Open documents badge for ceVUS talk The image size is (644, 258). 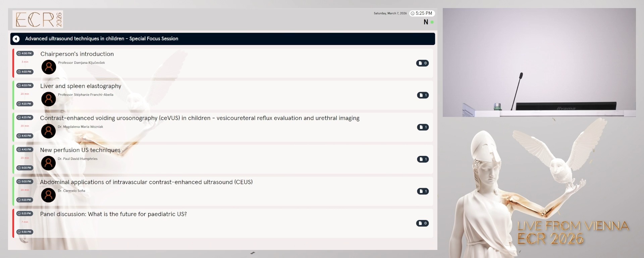[423, 127]
